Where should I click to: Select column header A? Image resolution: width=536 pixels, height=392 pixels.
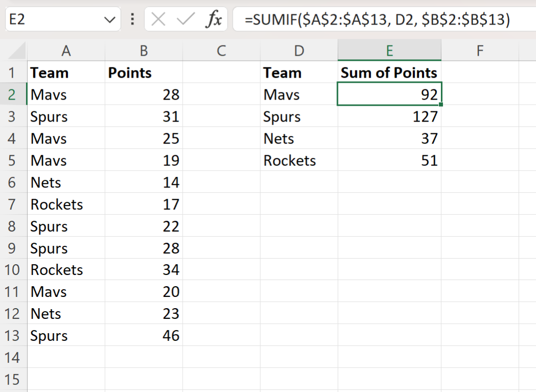(x=66, y=50)
